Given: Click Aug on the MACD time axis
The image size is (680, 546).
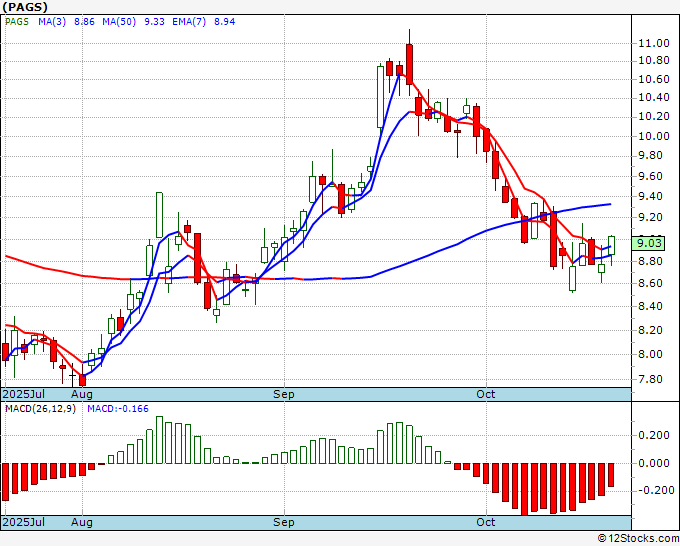Looking at the screenshot, I should pyautogui.click(x=82, y=522).
